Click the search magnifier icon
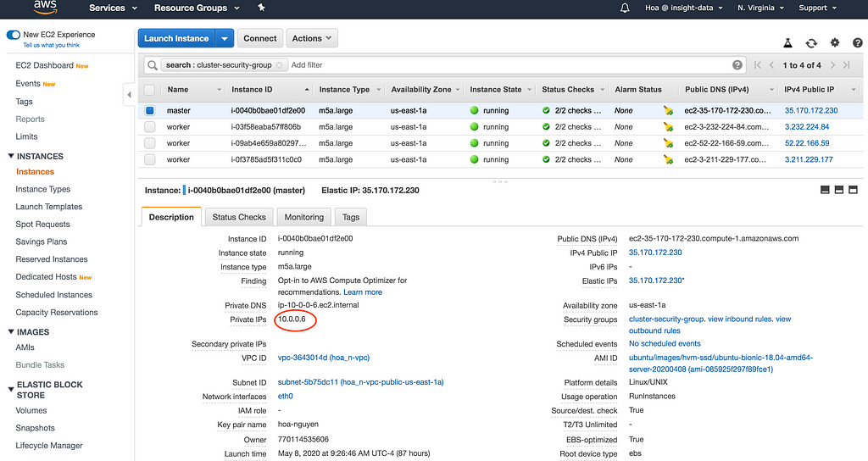 [x=153, y=65]
